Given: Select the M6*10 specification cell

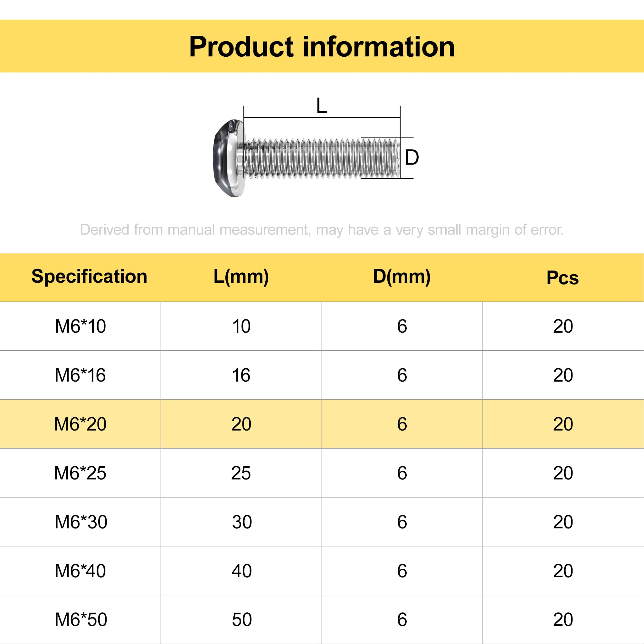Looking at the screenshot, I should (80, 326).
